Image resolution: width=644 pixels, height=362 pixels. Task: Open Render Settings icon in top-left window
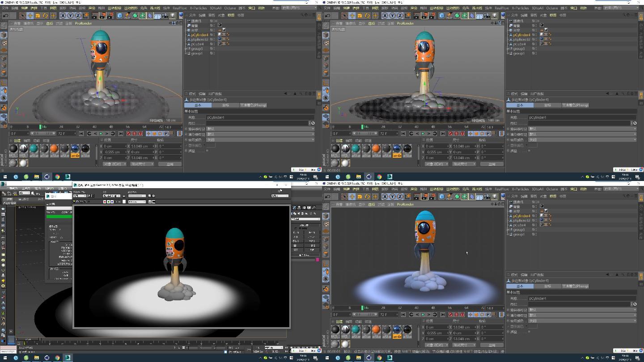click(110, 16)
